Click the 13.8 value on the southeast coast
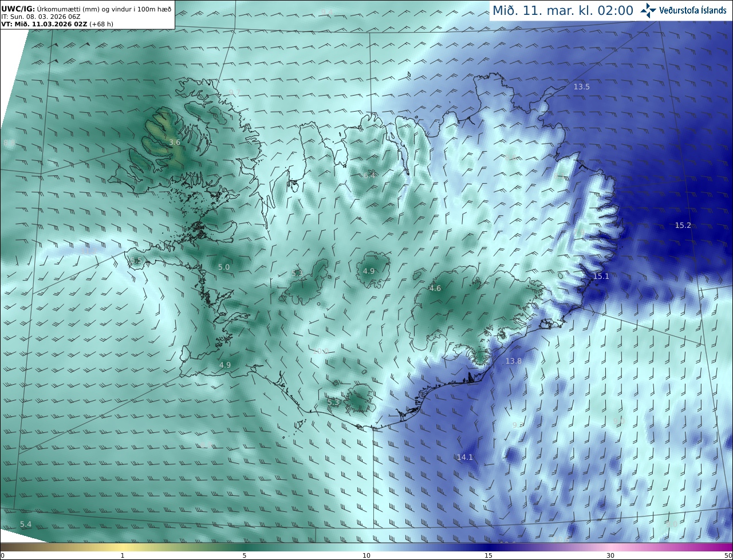The width and height of the screenshot is (733, 560). [x=514, y=361]
